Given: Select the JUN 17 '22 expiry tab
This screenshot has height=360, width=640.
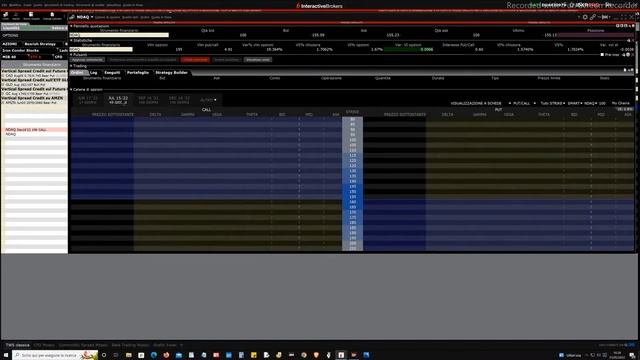Looking at the screenshot, I should [88, 100].
